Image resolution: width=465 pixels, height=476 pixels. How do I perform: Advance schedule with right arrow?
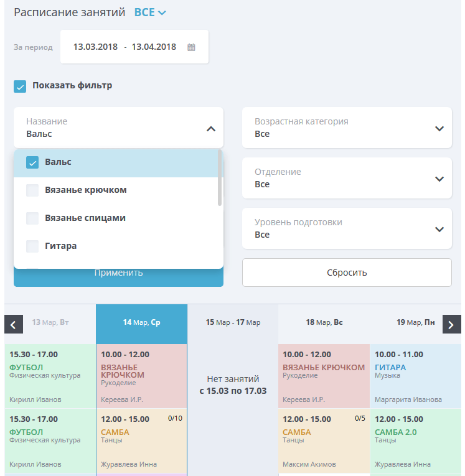[452, 324]
